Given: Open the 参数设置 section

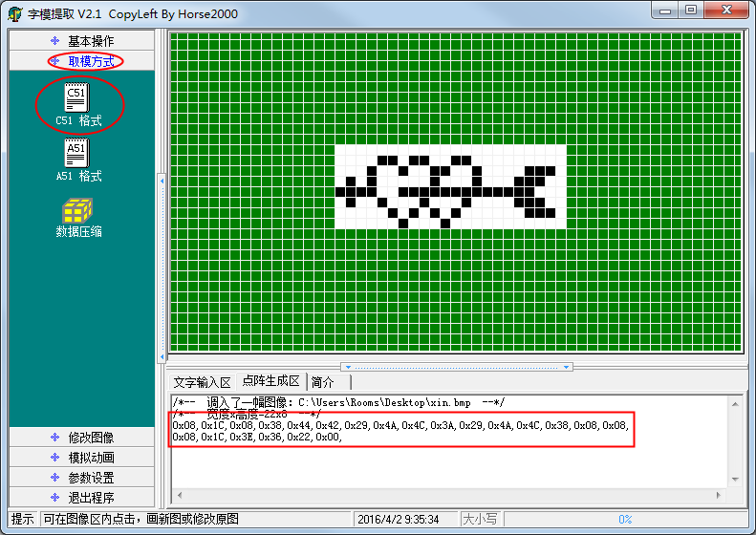Looking at the screenshot, I should click(x=81, y=478).
